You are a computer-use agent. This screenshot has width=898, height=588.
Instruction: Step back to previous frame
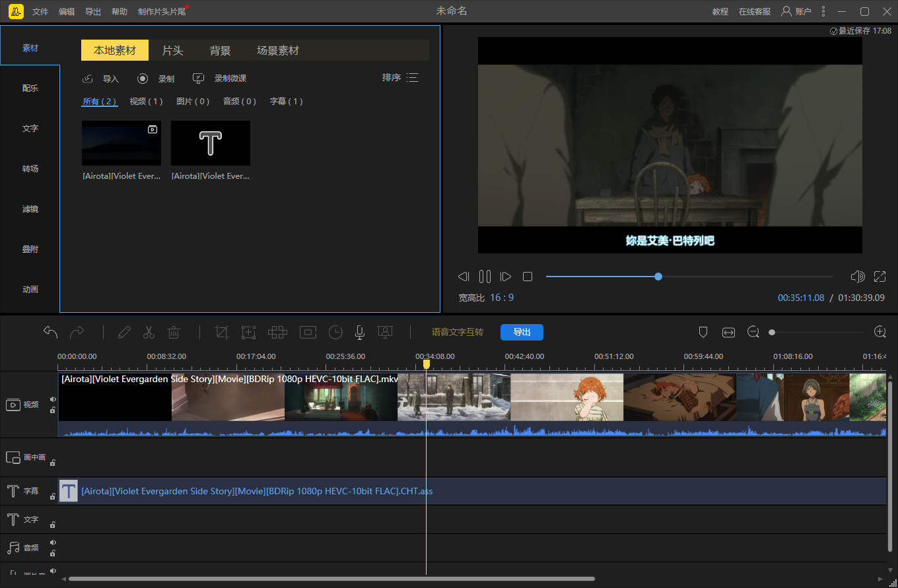click(x=464, y=277)
